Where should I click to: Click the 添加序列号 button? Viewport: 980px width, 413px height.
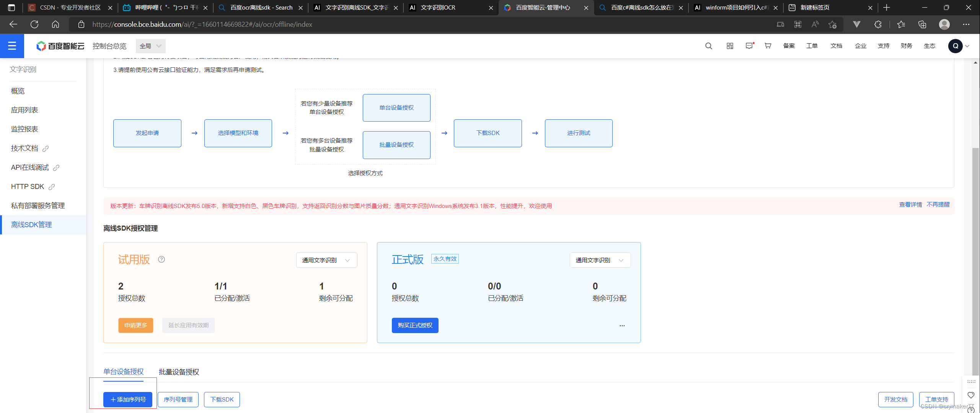click(128, 399)
